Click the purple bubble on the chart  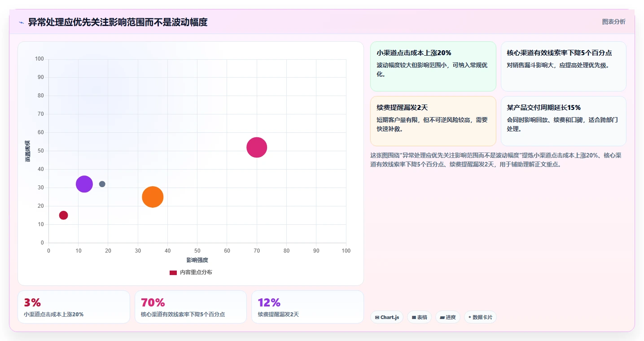tap(84, 184)
